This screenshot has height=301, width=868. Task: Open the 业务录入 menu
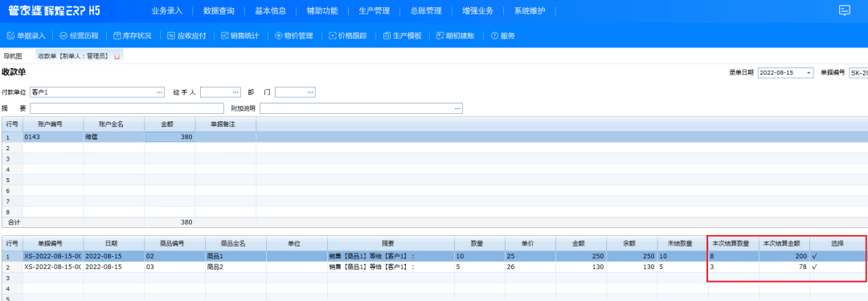[x=166, y=10]
